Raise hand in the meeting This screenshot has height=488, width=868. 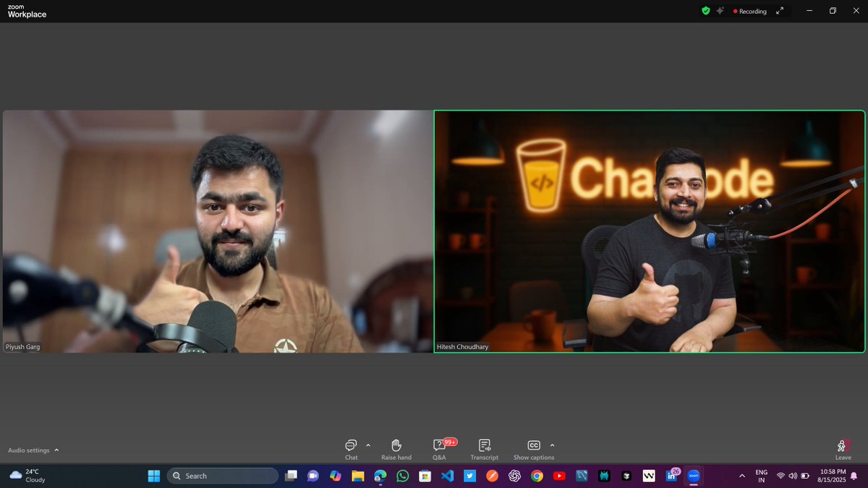[396, 449]
